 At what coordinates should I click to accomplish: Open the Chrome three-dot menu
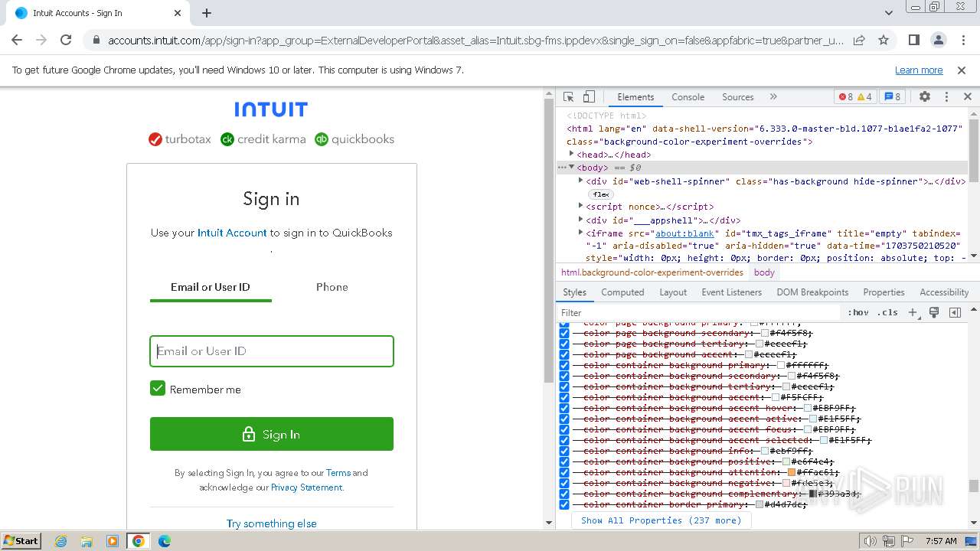point(962,40)
